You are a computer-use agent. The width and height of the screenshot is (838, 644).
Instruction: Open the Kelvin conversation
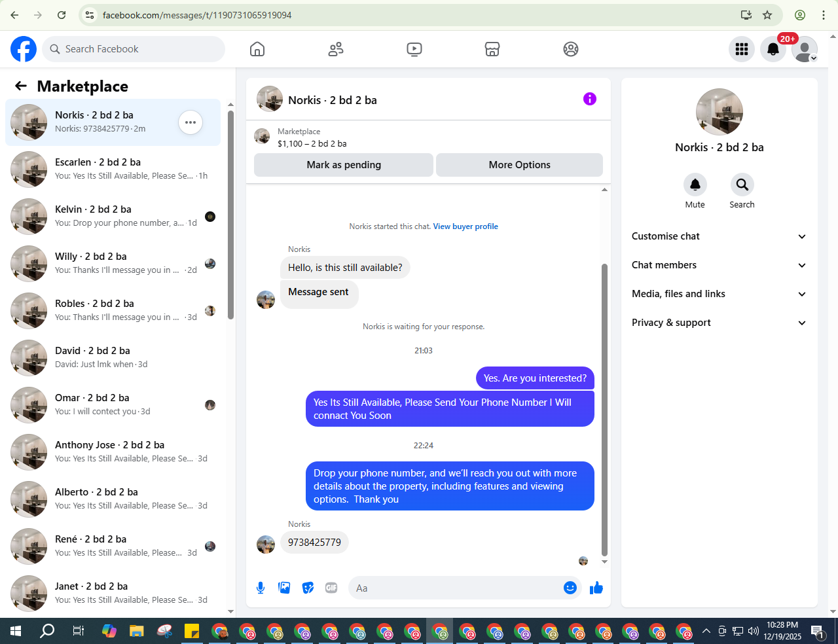click(x=113, y=217)
